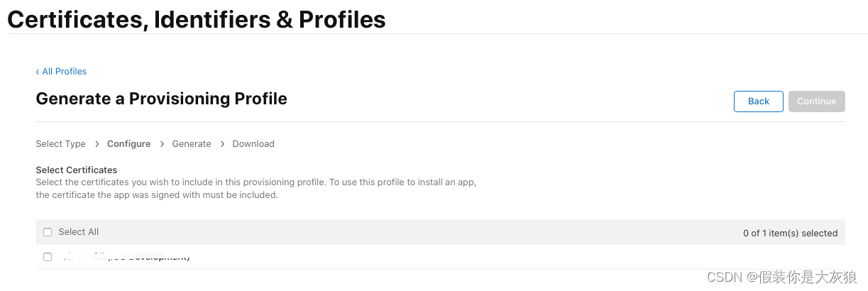This screenshot has width=868, height=291.
Task: Click chevron between Select Type and Configure
Action: click(x=97, y=144)
